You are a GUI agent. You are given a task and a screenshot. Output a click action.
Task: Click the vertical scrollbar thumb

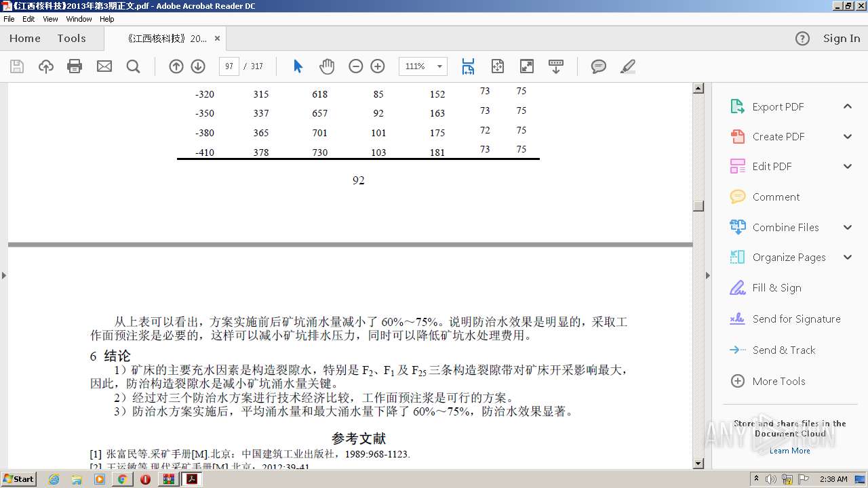[698, 206]
